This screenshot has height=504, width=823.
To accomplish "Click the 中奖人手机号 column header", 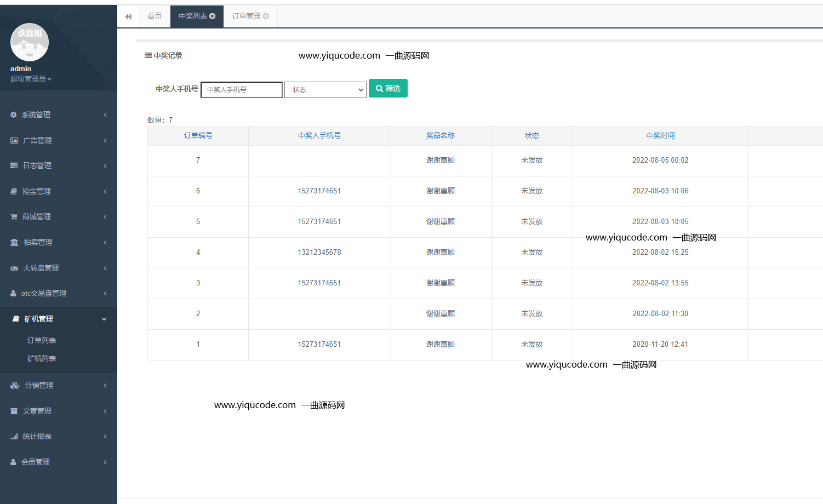I will click(319, 135).
